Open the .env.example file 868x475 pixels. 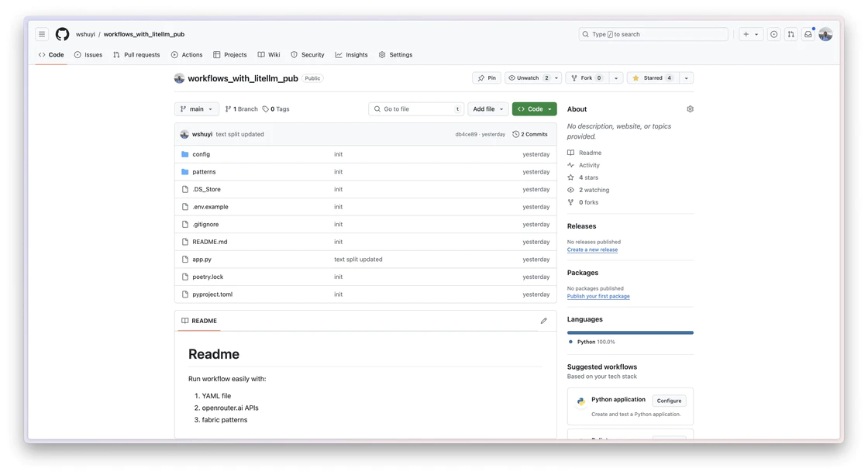tap(210, 207)
